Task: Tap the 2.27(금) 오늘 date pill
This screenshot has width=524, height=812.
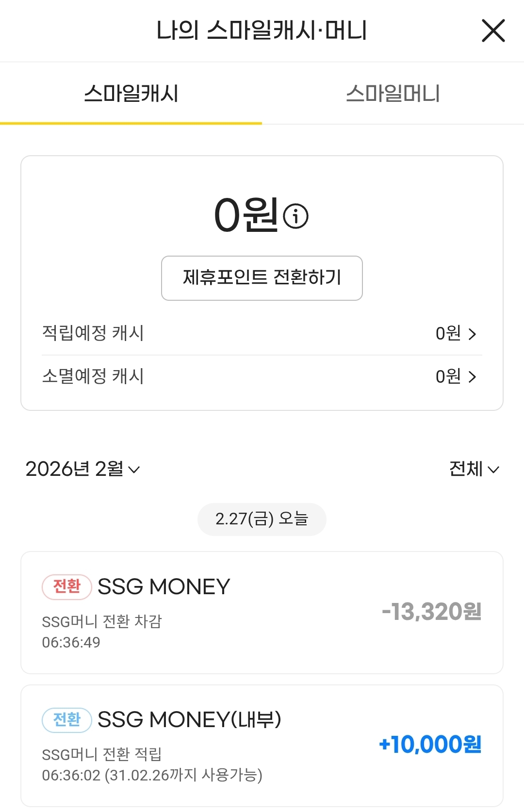Action: pos(262,519)
